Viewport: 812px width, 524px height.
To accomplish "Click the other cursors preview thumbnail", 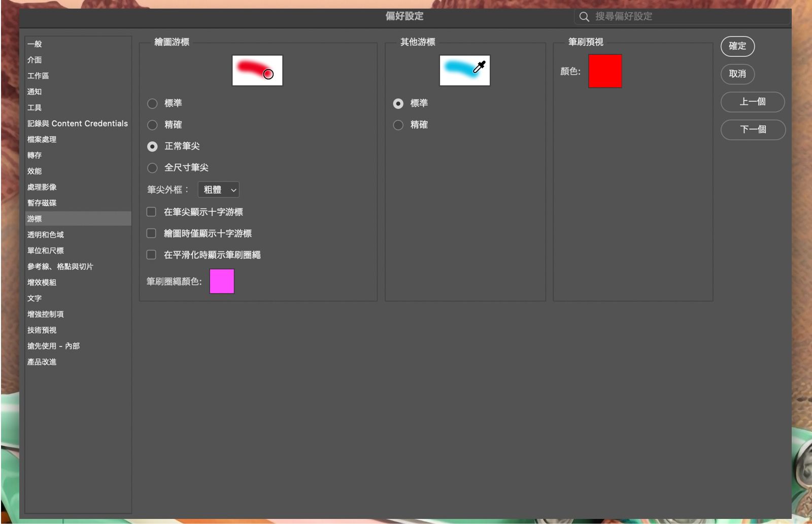I will [465, 71].
